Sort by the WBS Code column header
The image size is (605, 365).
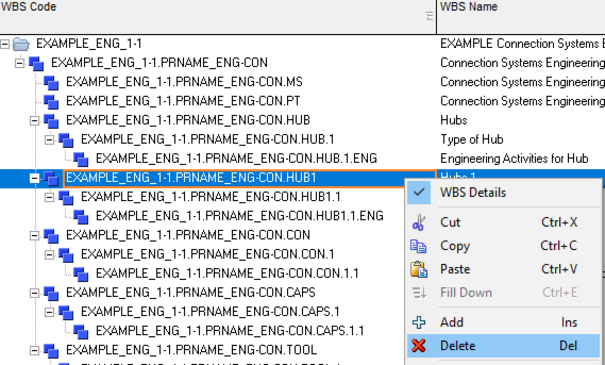click(x=218, y=17)
